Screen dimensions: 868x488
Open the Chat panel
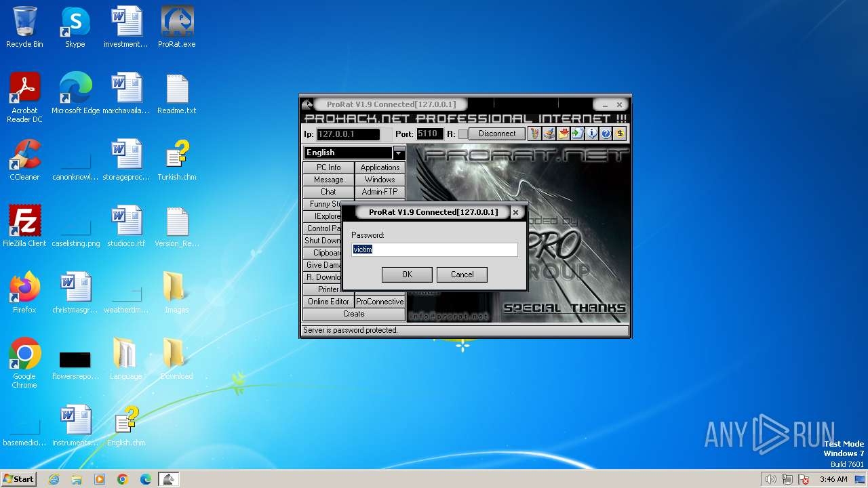[x=329, y=192]
